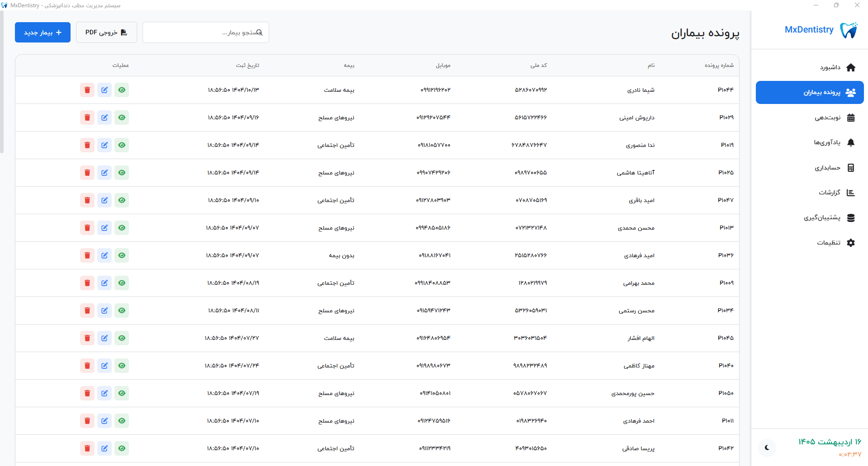Edit patient محمد بهرامی record

pyautogui.click(x=104, y=283)
